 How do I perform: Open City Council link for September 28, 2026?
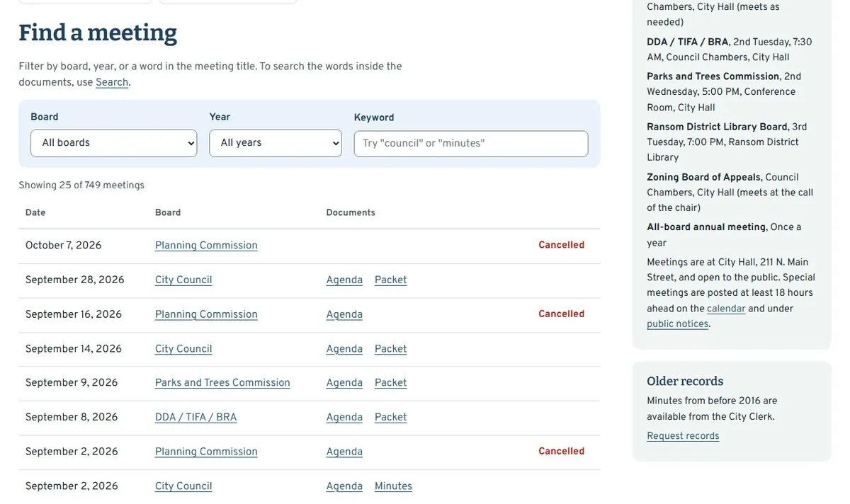click(x=183, y=280)
